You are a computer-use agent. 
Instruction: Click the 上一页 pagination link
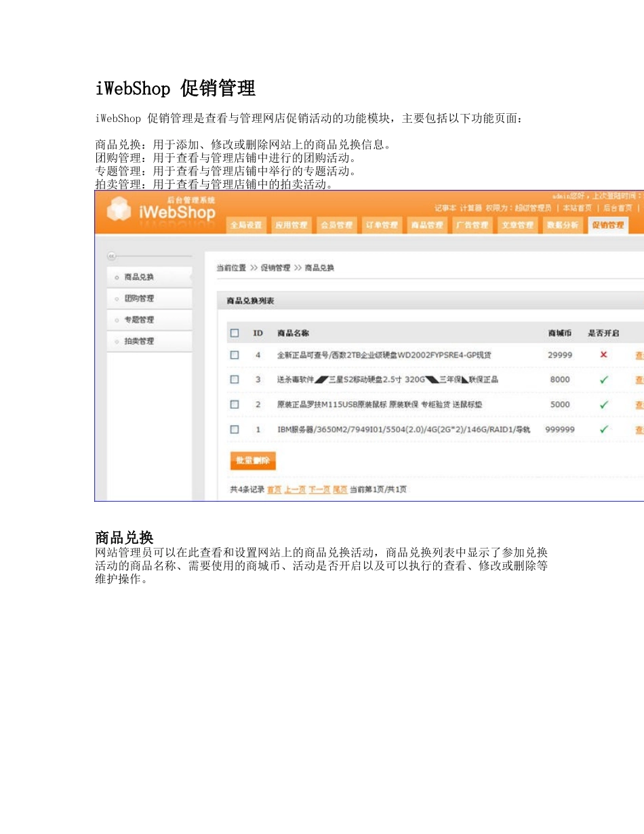(295, 490)
